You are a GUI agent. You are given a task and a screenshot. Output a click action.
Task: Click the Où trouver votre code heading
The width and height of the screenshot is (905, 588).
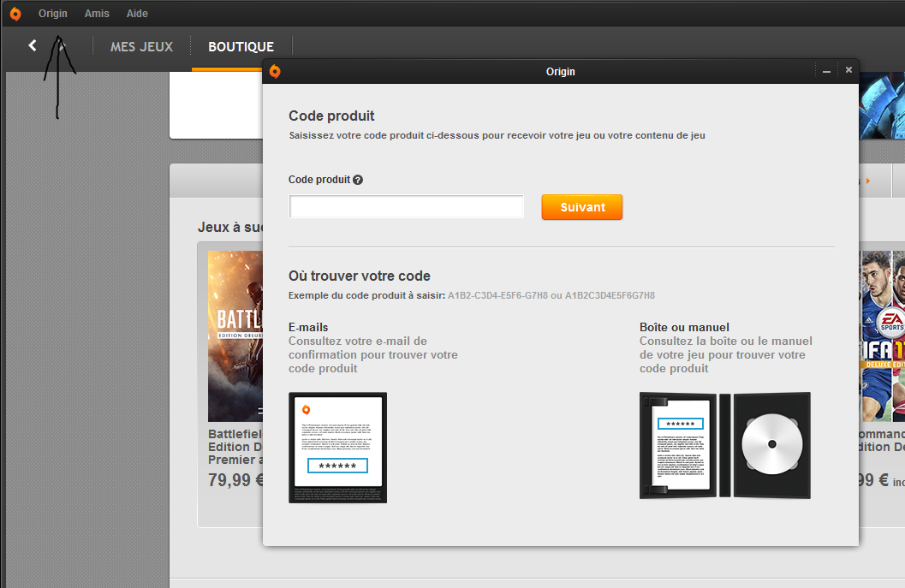click(x=360, y=276)
